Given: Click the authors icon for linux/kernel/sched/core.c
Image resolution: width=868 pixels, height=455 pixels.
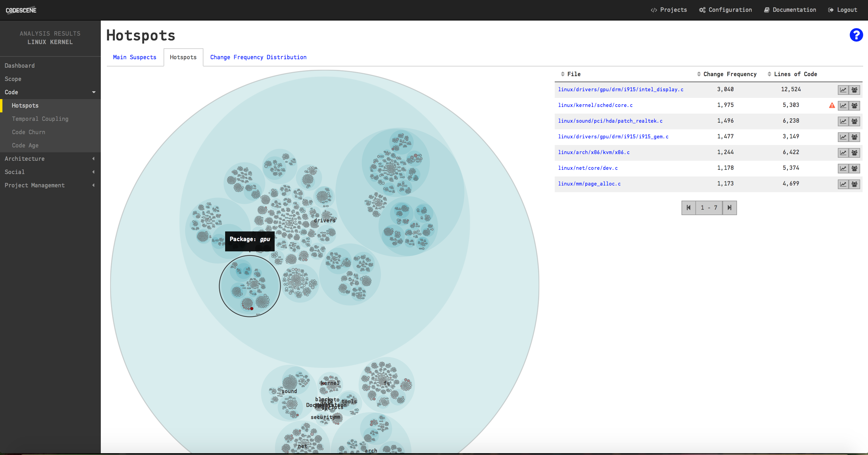Looking at the screenshot, I should point(854,105).
